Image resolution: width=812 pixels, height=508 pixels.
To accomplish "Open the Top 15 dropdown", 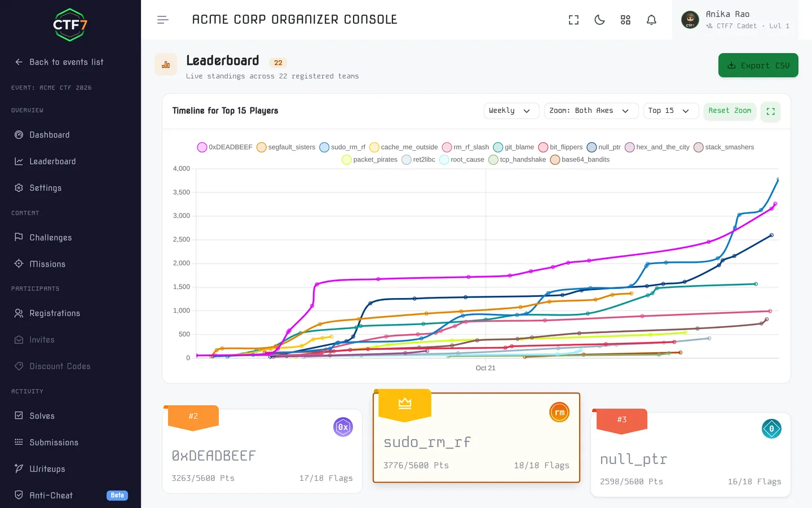I will 671,111.
